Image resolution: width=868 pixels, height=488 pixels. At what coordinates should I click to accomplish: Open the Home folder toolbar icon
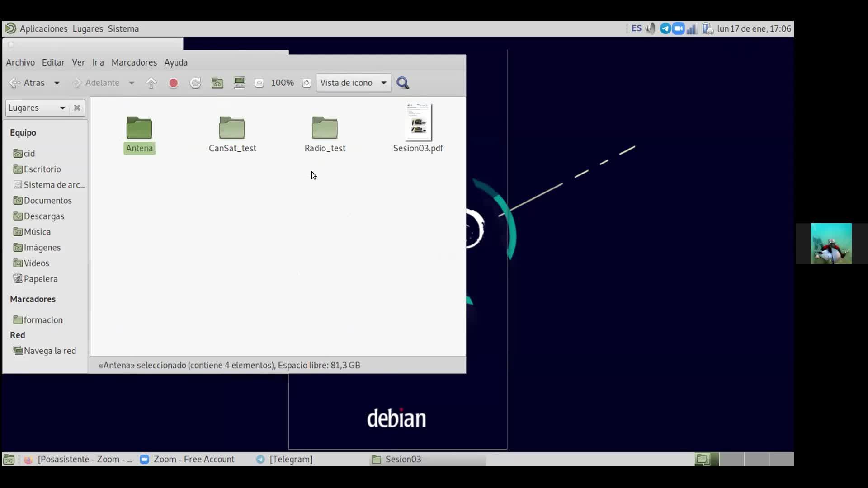pos(217,83)
